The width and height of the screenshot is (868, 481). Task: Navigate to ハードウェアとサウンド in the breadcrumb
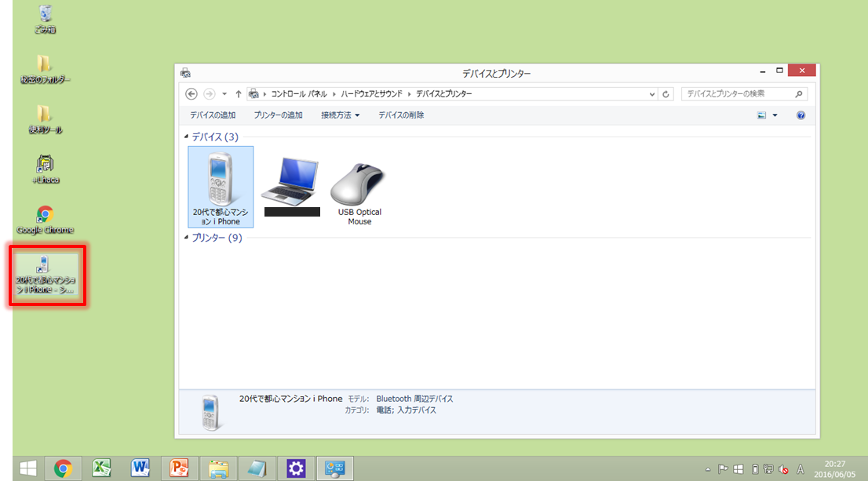373,94
